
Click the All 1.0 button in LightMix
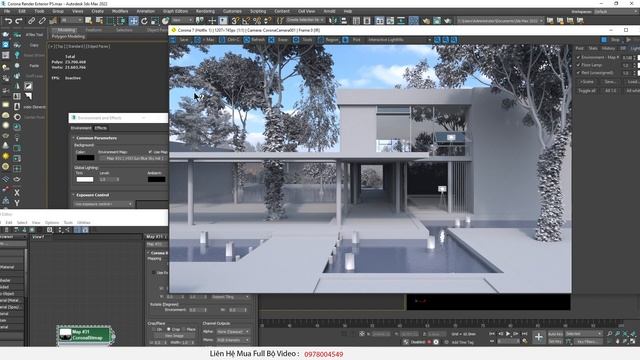[611, 91]
